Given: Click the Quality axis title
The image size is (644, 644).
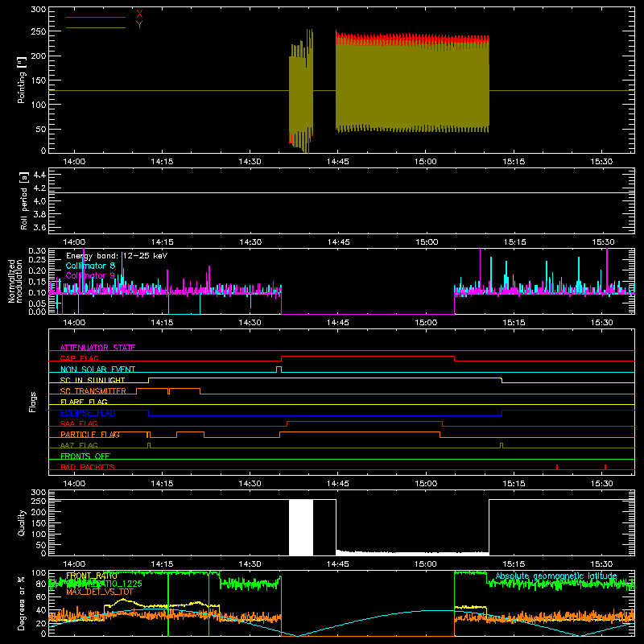Looking at the screenshot, I should click(22, 522).
